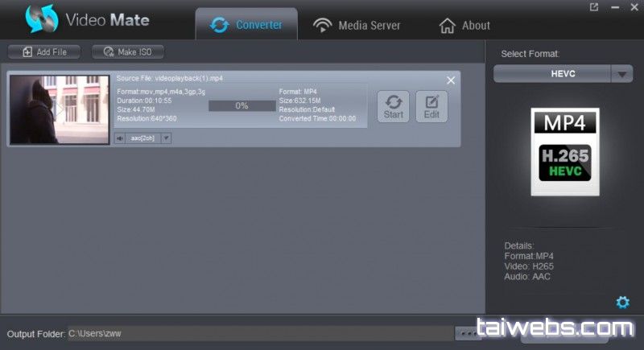Open the Edit video tool
The image size is (644, 350).
tap(431, 106)
